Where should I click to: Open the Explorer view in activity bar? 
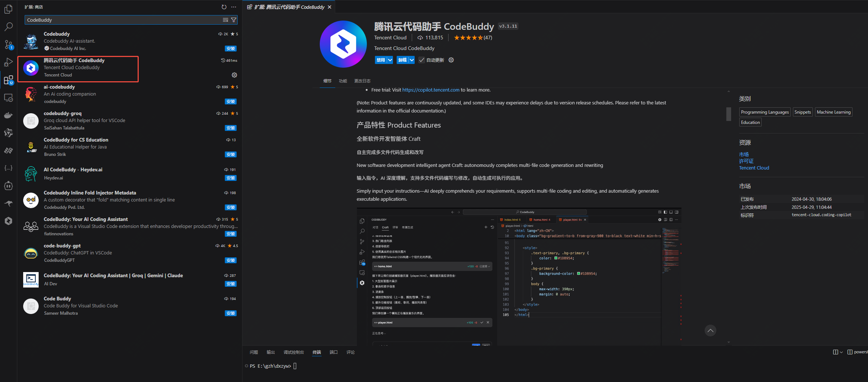[8, 9]
